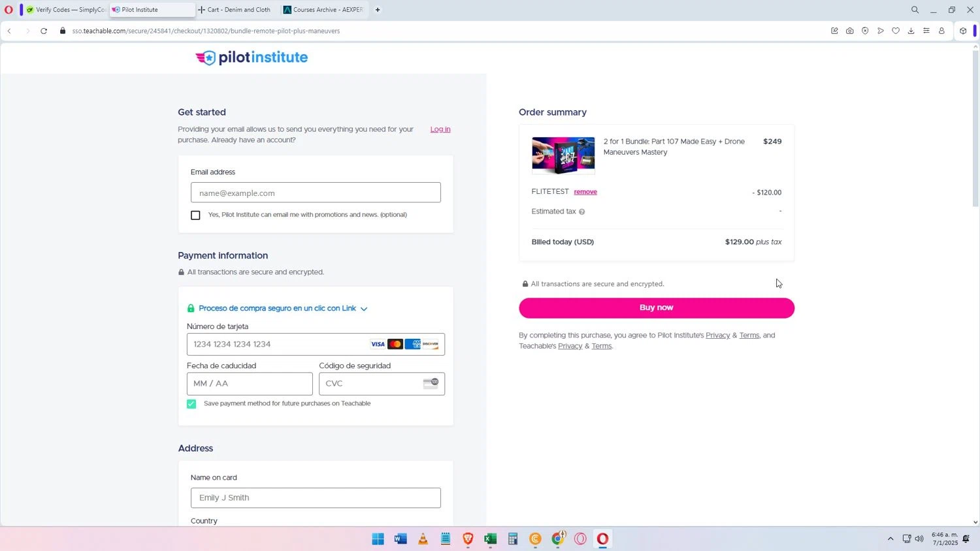Remove the FLITETEST coupon
The width and height of the screenshot is (980, 551).
click(585, 192)
